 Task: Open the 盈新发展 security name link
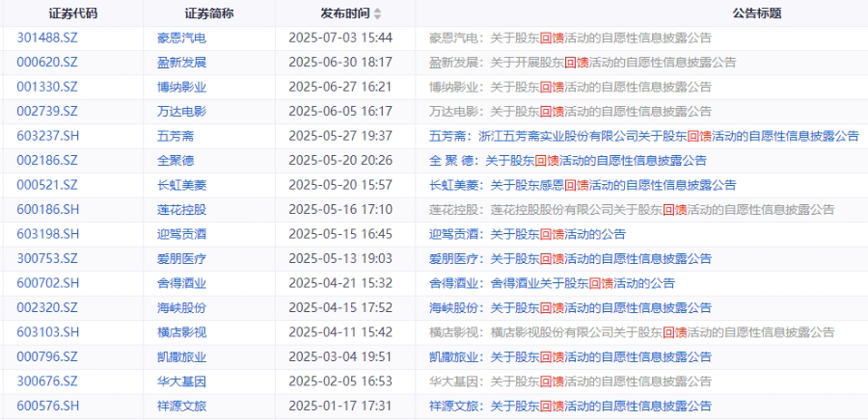[x=181, y=63]
